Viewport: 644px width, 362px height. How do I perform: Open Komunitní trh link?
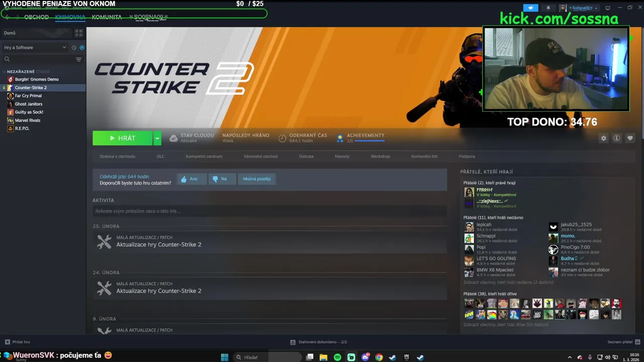pos(424,156)
